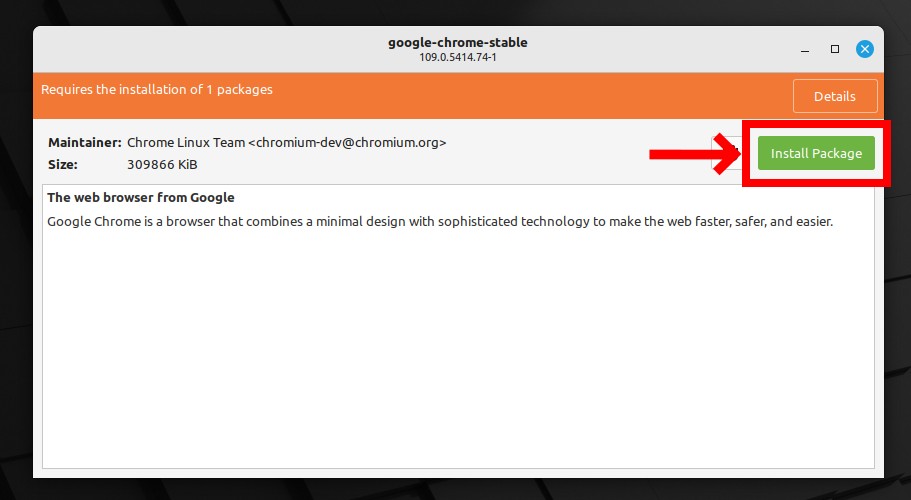Click the green Install Package button
Screen dimensions: 911x500
[816, 153]
